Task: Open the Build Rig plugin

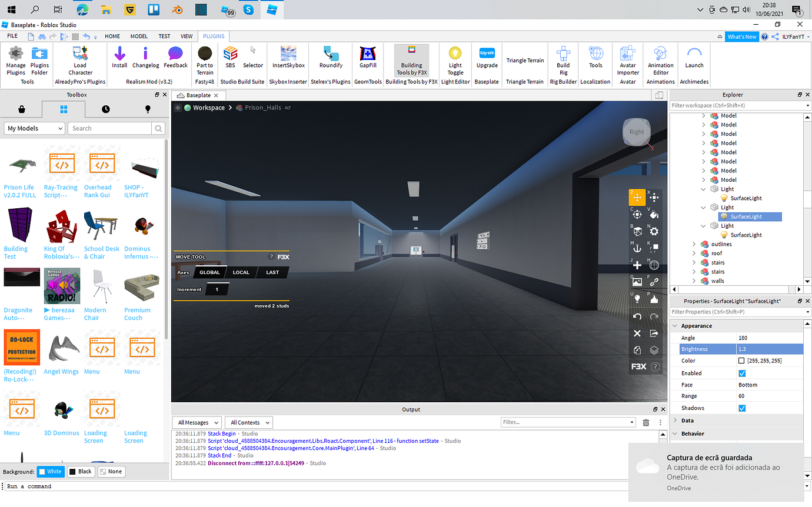Action: click(x=563, y=61)
